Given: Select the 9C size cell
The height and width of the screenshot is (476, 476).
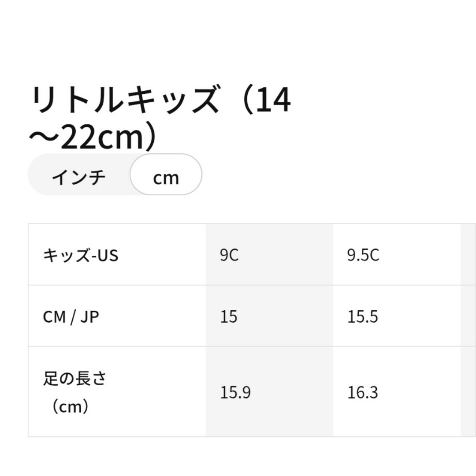Looking at the screenshot, I should [x=269, y=254].
